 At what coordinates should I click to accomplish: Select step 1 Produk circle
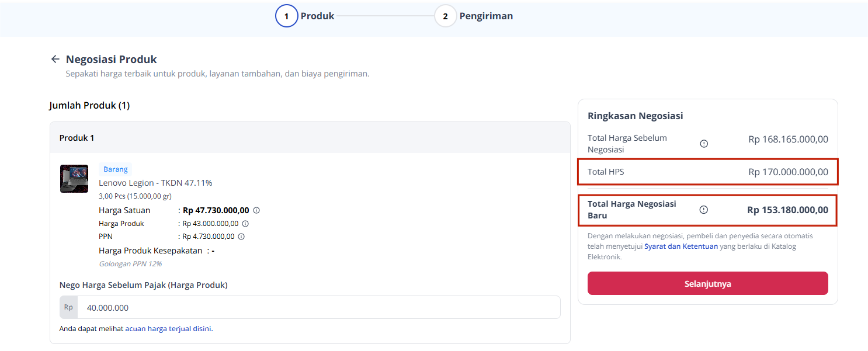pos(287,16)
